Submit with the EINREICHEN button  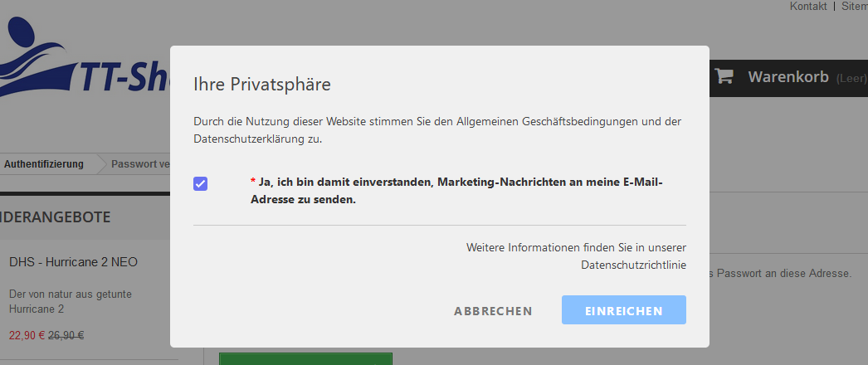(624, 309)
